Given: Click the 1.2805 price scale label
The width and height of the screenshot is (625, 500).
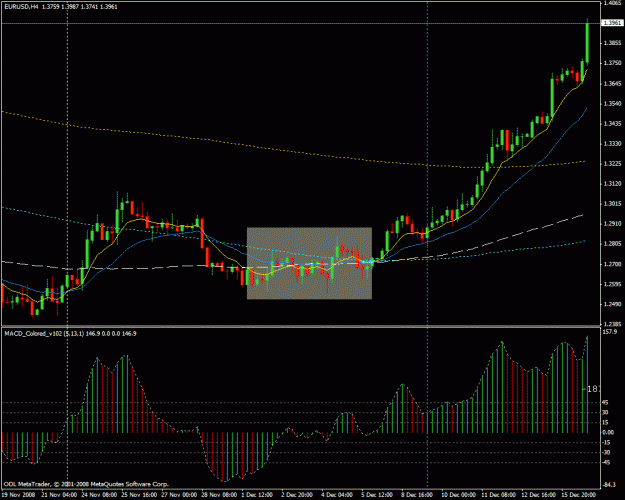Looking at the screenshot, I should (611, 244).
